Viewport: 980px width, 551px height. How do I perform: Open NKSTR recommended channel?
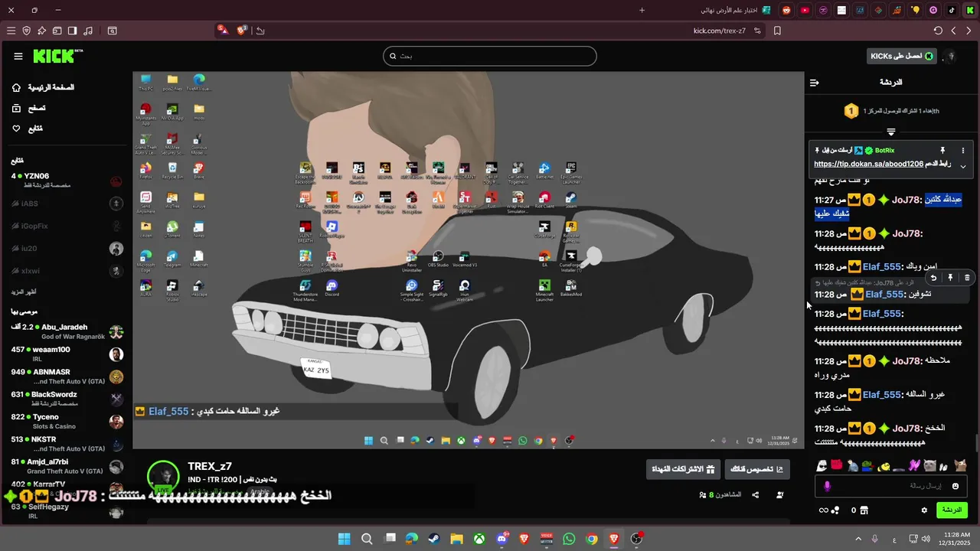point(66,444)
